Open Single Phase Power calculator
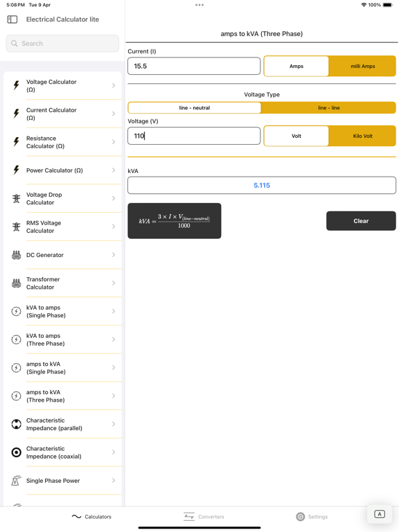This screenshot has height=532, width=399. coord(62,481)
